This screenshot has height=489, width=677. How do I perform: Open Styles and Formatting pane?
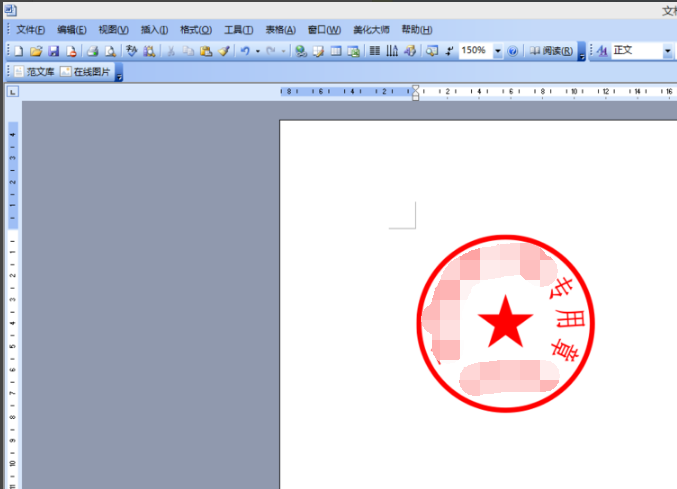(x=602, y=51)
